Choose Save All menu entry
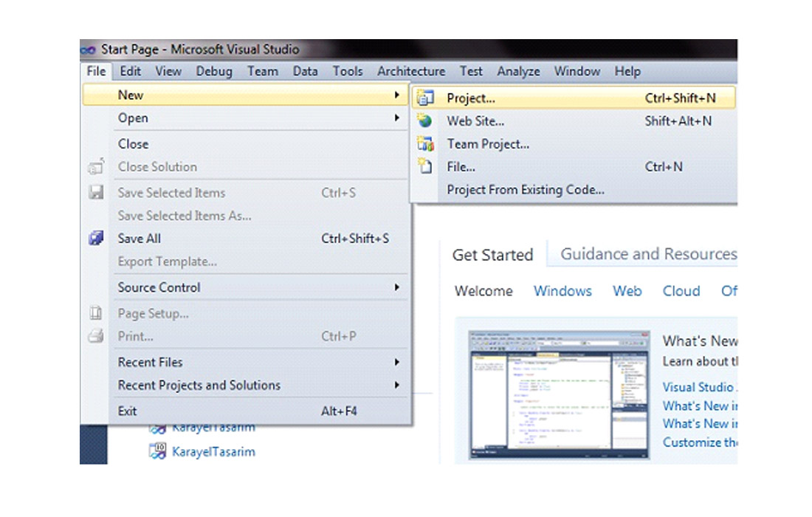 245,239
